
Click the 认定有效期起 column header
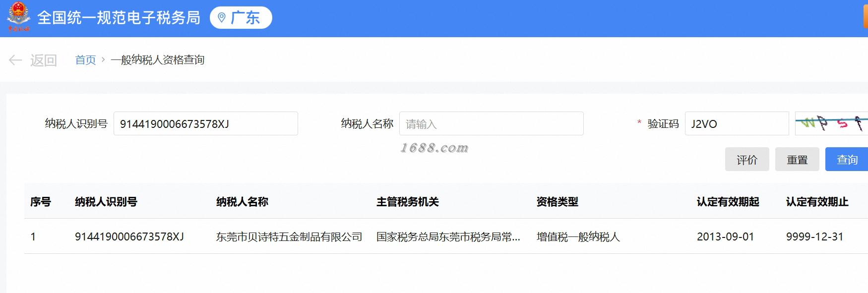728,202
